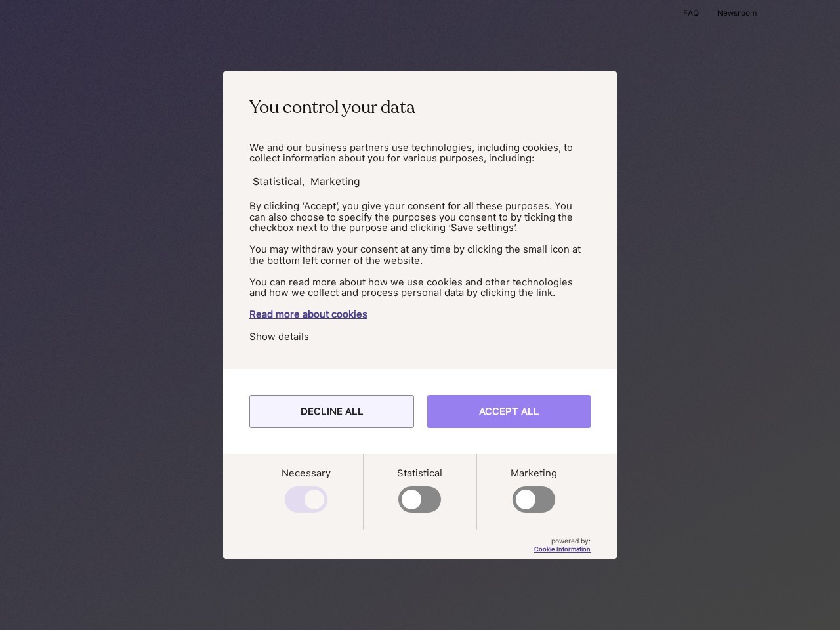Click the paragraph beginning 'By clicking Accept'
This screenshot has width=840, height=630.
pyautogui.click(x=411, y=217)
